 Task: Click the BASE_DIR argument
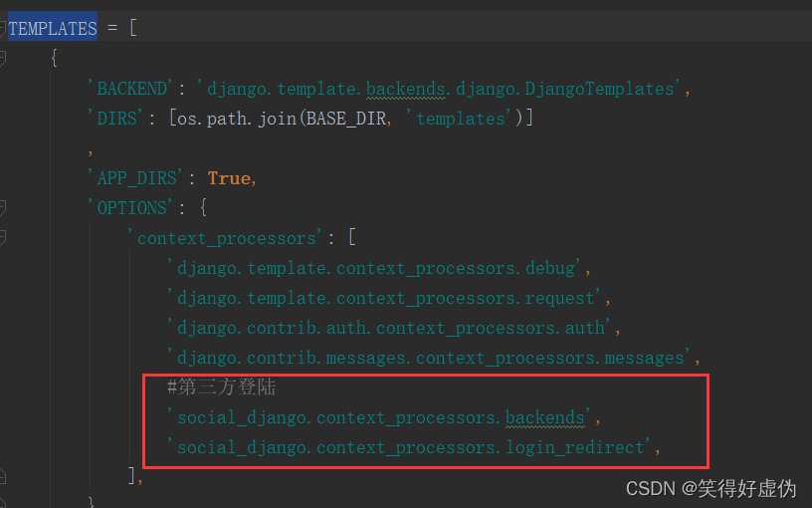click(346, 119)
